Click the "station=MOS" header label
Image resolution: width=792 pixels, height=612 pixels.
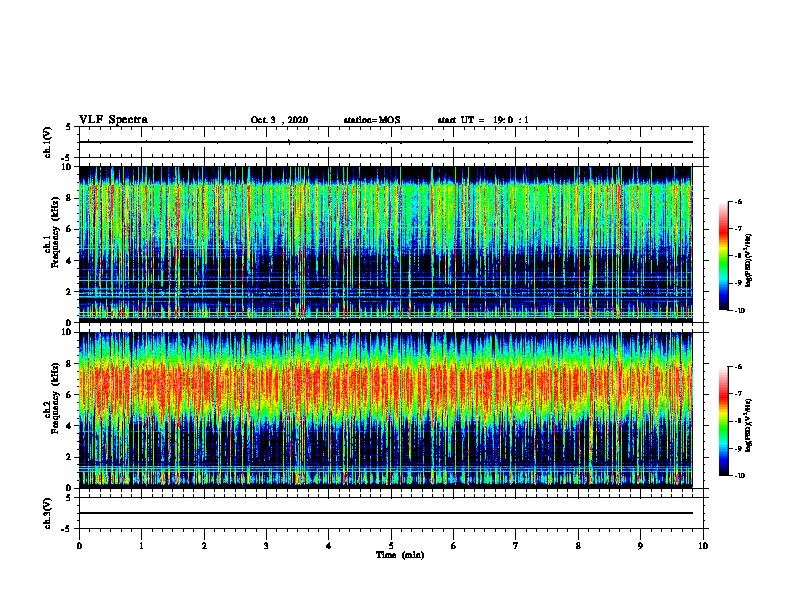point(372,120)
